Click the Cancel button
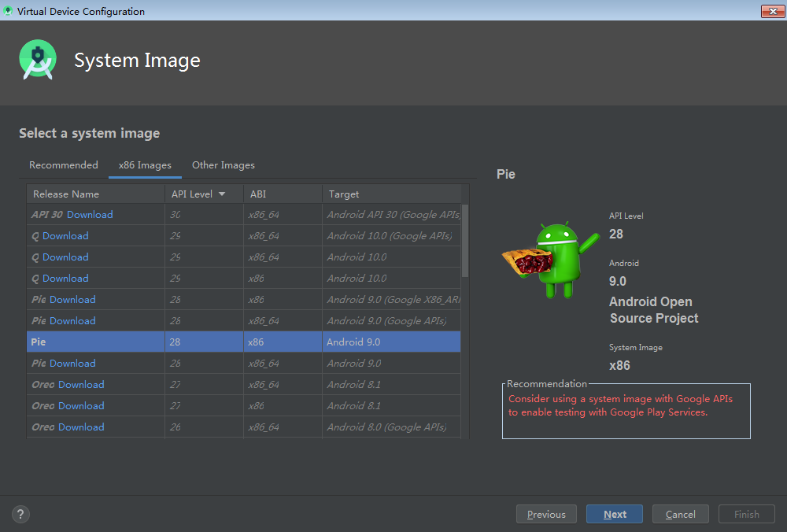Screen dimensions: 787x532 [x=681, y=514]
